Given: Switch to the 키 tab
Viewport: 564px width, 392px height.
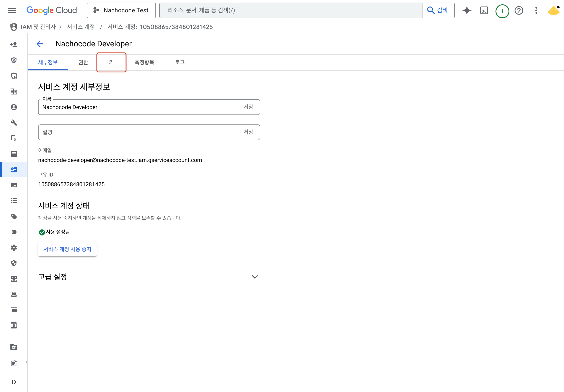Looking at the screenshot, I should tap(111, 62).
